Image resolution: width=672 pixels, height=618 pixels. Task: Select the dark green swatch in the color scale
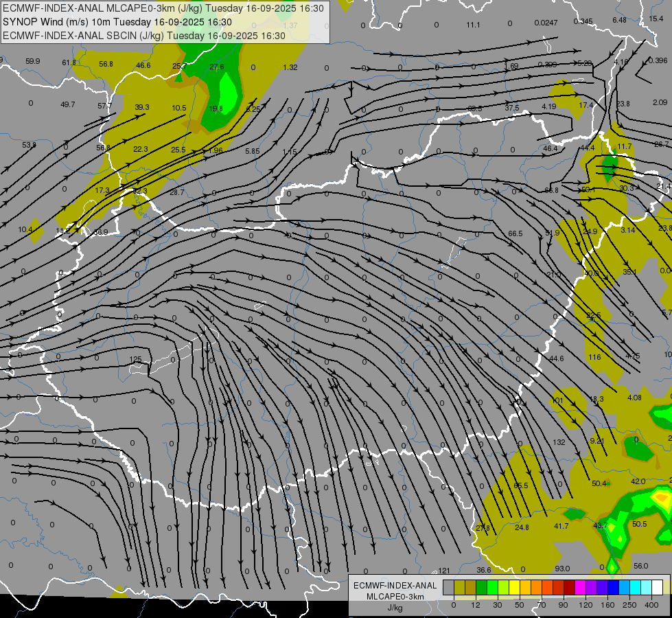(x=481, y=587)
